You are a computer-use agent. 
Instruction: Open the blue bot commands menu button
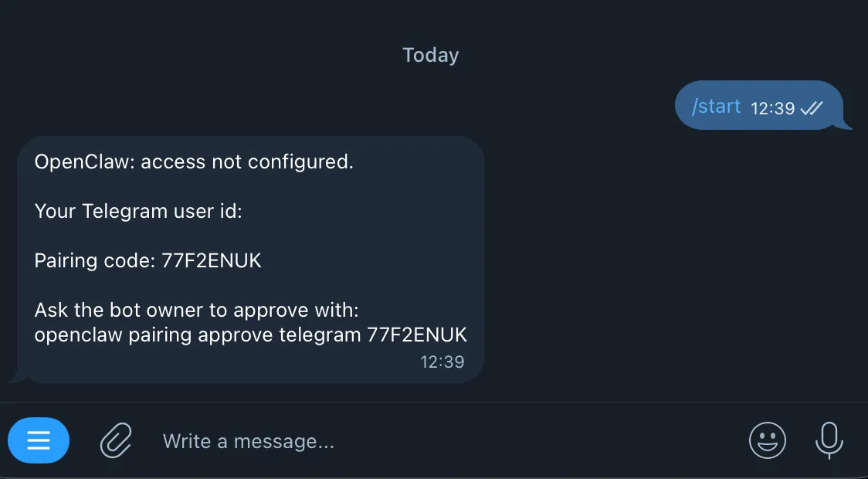point(39,441)
